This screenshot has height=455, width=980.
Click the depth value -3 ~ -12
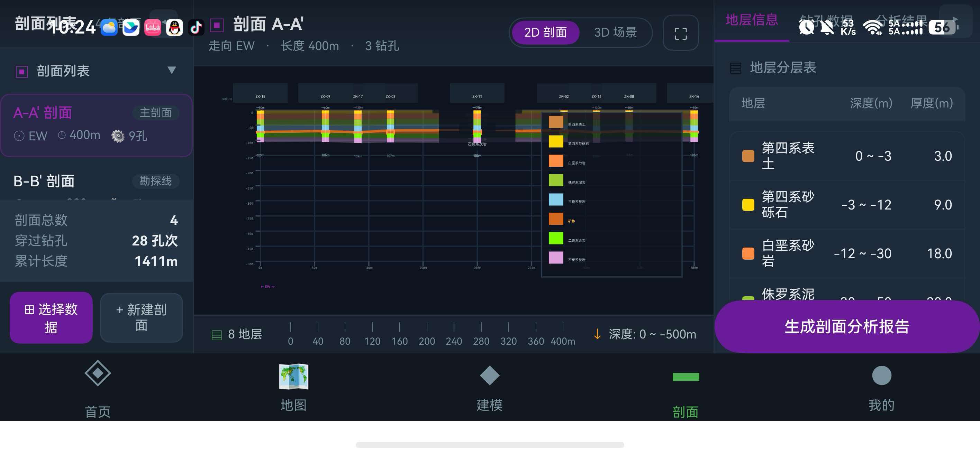pos(866,205)
